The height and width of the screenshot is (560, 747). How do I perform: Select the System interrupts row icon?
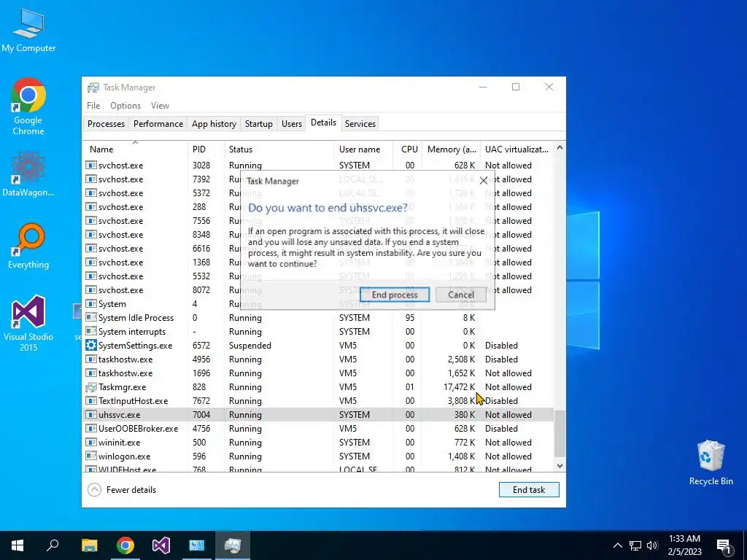pyautogui.click(x=90, y=332)
